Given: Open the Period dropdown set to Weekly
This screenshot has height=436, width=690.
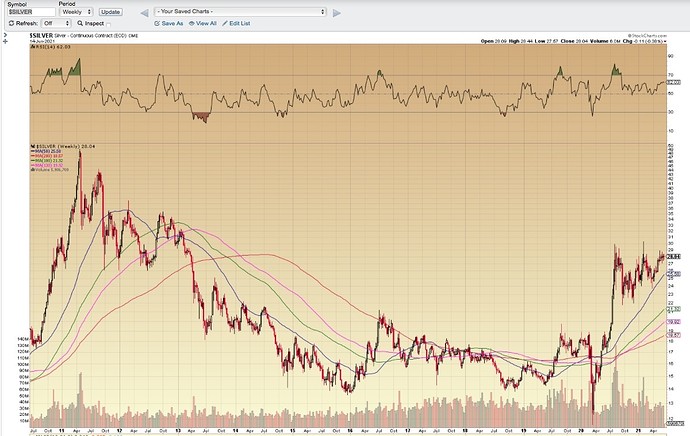Looking at the screenshot, I should coord(76,12).
